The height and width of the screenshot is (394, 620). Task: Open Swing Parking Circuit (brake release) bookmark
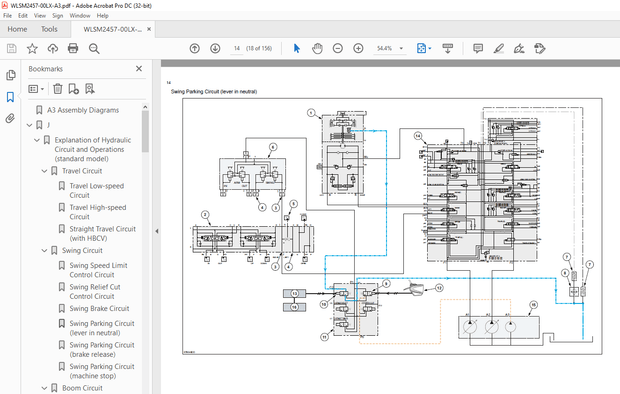(x=102, y=350)
